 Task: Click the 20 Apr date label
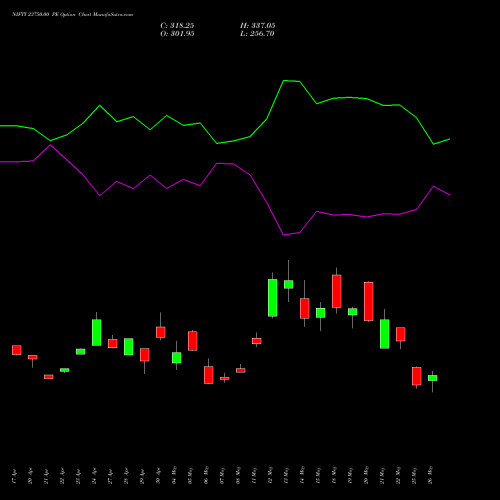tap(30, 476)
